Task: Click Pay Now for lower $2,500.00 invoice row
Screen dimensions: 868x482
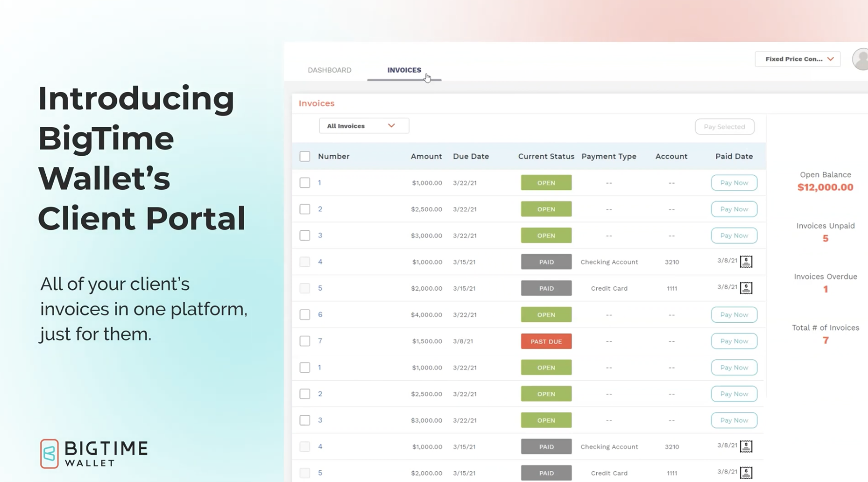Action: tap(734, 393)
